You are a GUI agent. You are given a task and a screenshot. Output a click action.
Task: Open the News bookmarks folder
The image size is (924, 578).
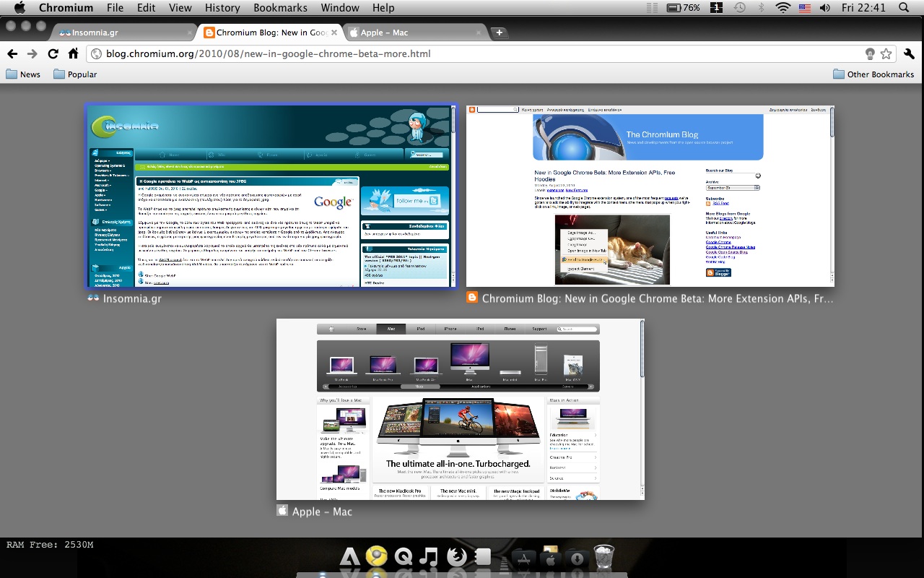[23, 74]
